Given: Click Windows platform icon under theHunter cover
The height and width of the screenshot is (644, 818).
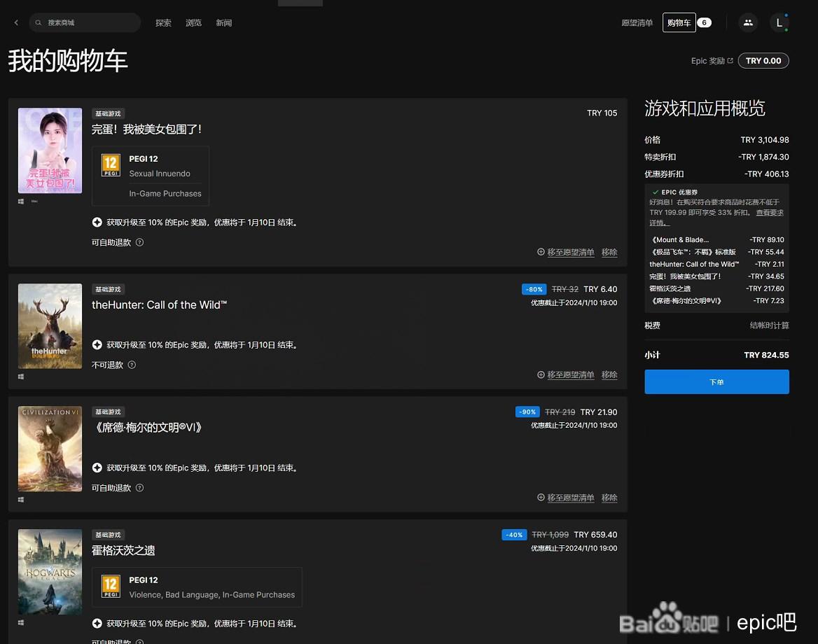Looking at the screenshot, I should tap(21, 377).
